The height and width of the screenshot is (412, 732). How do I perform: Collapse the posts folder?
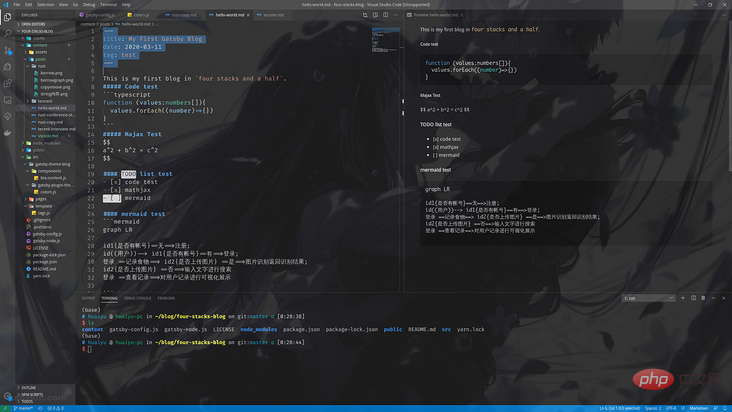[46, 59]
